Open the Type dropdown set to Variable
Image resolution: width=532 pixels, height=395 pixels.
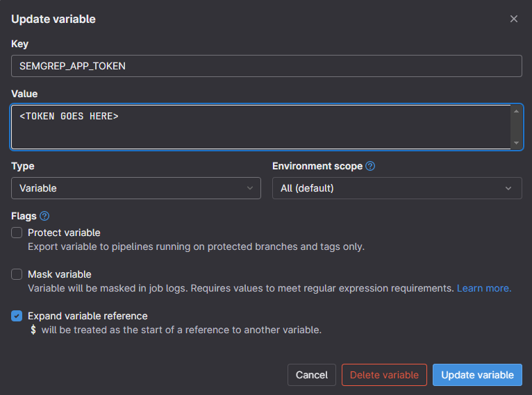click(135, 188)
